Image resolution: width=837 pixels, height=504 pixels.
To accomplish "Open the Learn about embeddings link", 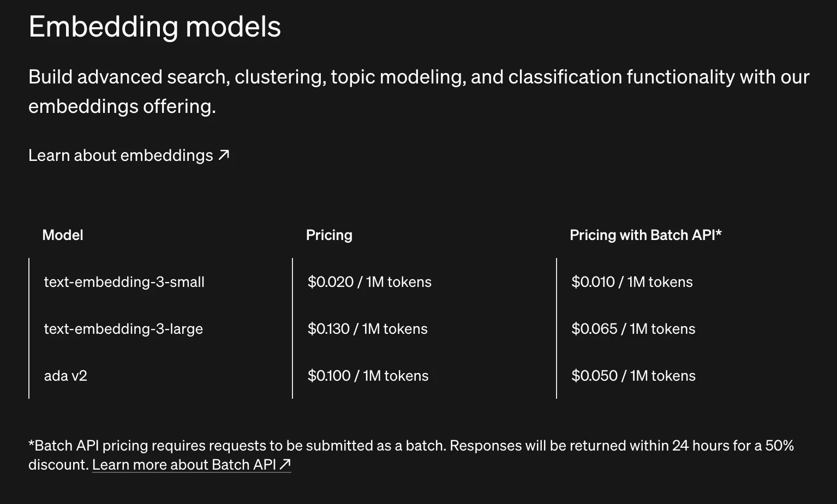I will coord(121,155).
